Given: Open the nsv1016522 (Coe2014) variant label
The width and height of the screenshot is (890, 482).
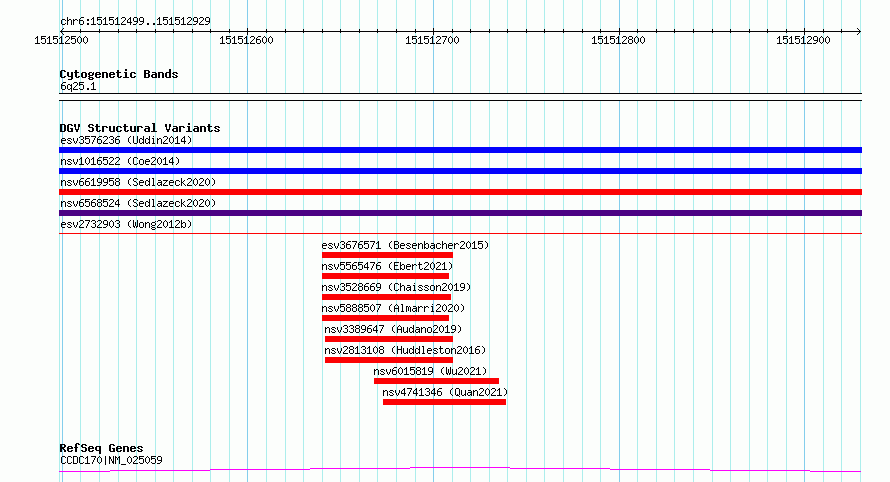Looking at the screenshot, I should point(120,161).
